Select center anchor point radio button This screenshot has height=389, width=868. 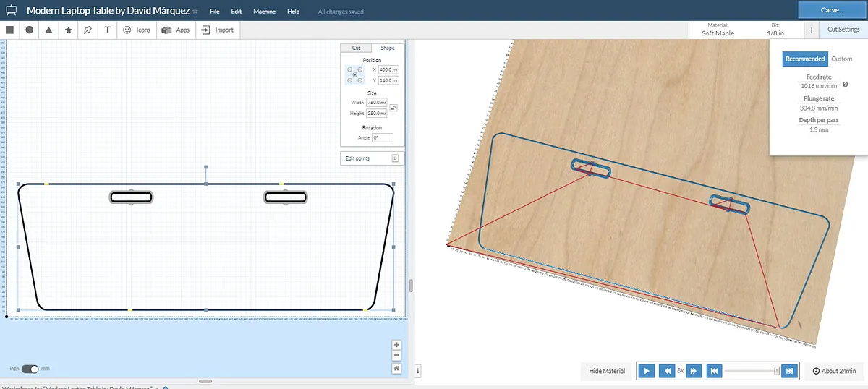(354, 75)
